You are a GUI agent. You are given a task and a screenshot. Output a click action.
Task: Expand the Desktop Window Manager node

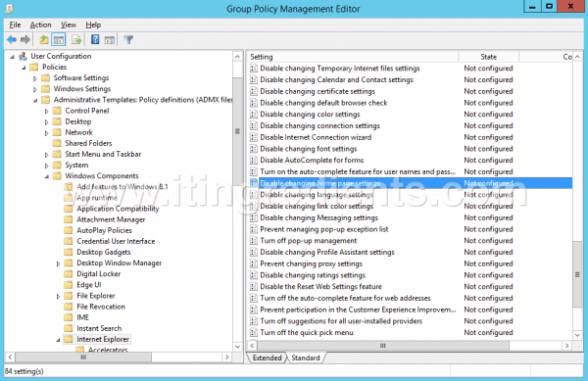[x=59, y=263]
